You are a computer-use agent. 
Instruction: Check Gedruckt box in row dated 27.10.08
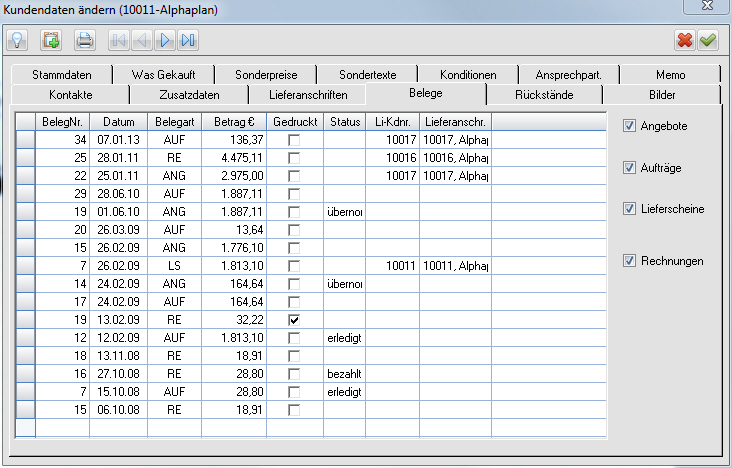pyautogui.click(x=294, y=374)
